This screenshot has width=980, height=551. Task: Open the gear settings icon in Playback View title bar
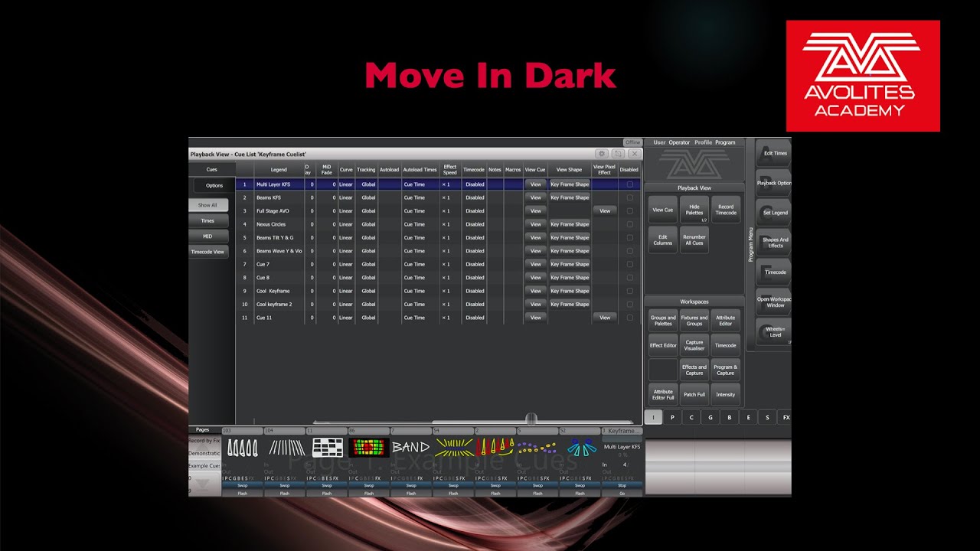pyautogui.click(x=602, y=154)
